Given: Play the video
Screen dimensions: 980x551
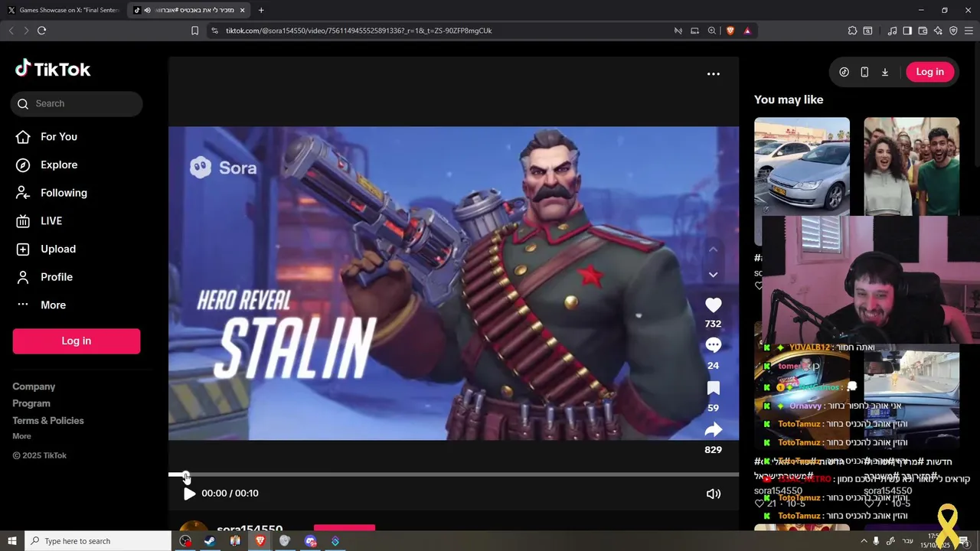Looking at the screenshot, I should pos(189,494).
